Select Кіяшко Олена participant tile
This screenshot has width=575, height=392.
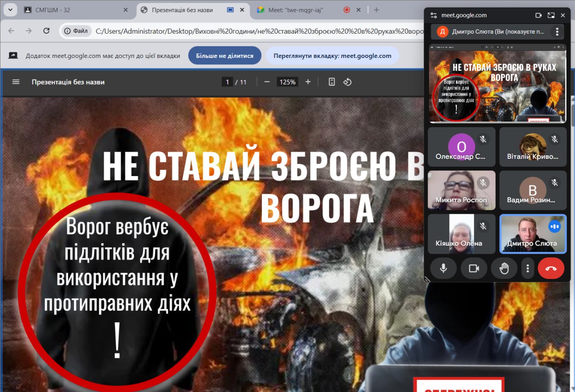point(461,233)
